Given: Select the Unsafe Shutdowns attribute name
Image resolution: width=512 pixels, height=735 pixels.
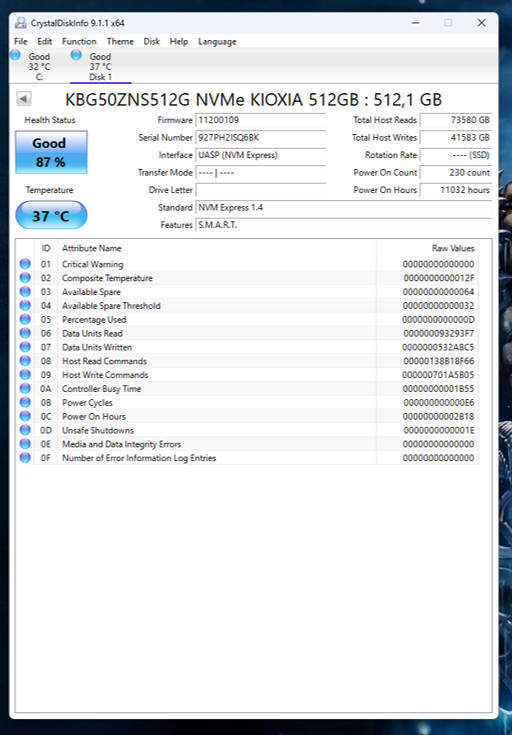Looking at the screenshot, I should point(98,430).
